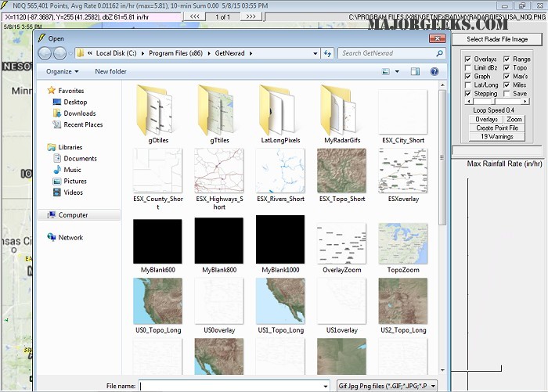Click the Create Point File button
This screenshot has width=548, height=392.
(496, 128)
